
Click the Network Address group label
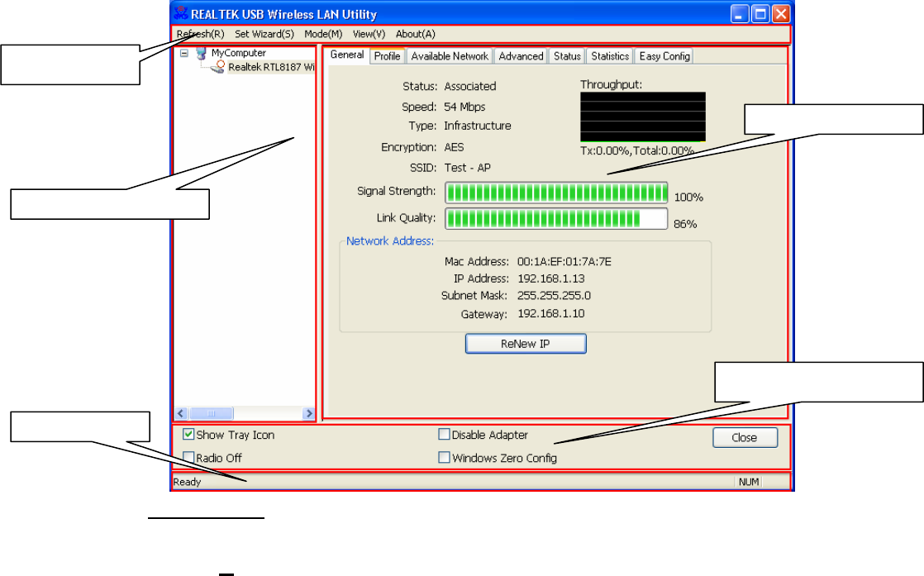tap(389, 240)
